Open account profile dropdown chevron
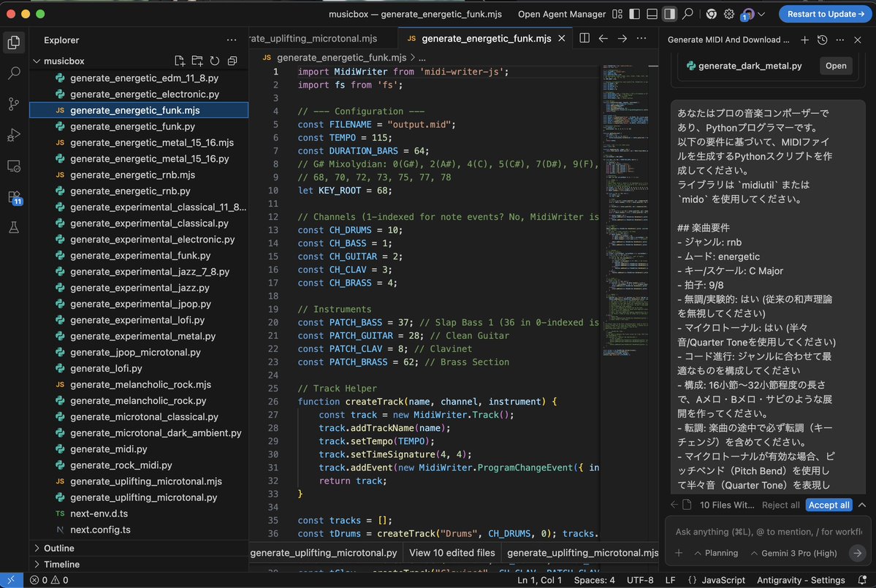This screenshot has width=876, height=588. coord(761,14)
